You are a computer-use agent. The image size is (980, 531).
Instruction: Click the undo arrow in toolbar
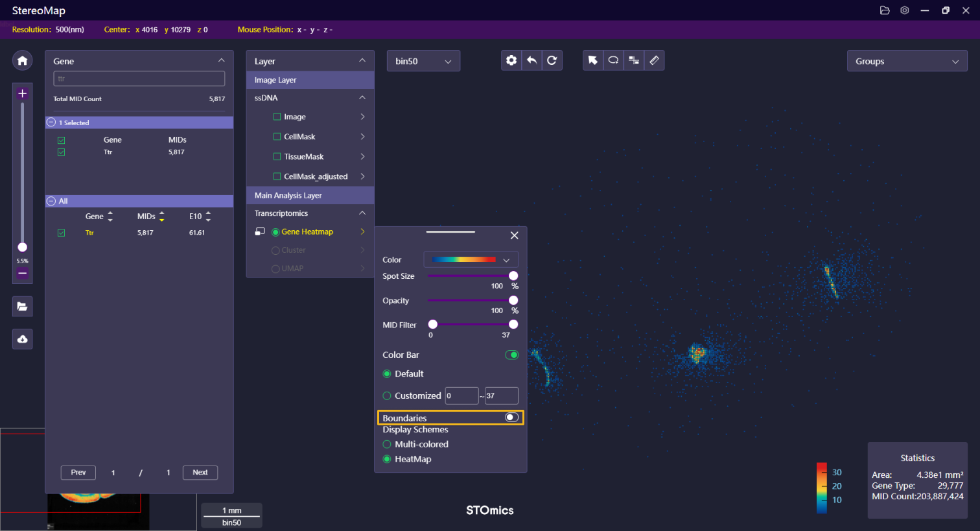531,60
